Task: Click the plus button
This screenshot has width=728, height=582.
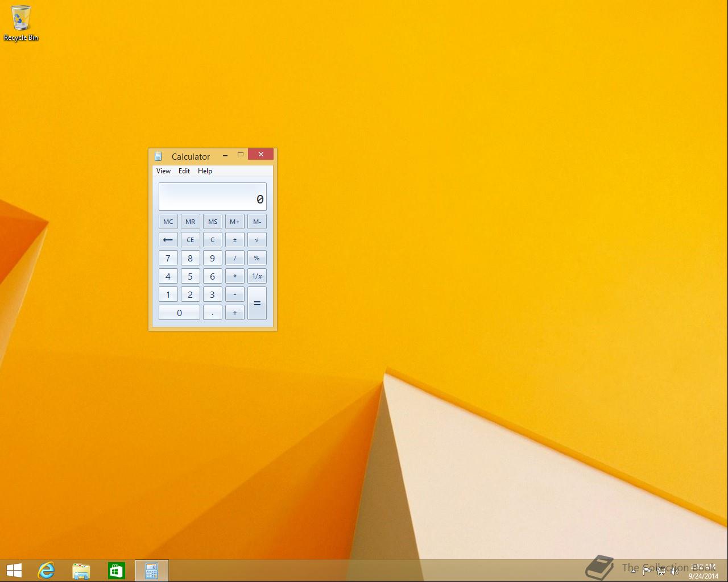Action: point(235,313)
